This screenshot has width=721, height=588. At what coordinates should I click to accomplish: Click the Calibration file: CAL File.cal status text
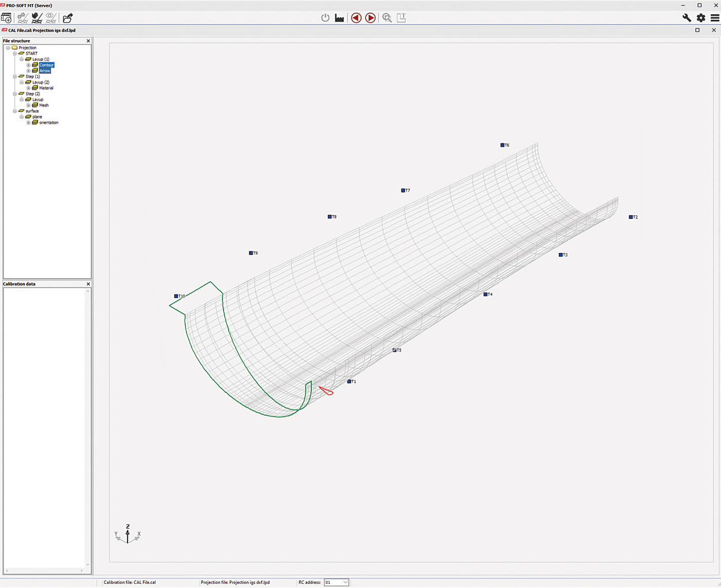tap(130, 582)
